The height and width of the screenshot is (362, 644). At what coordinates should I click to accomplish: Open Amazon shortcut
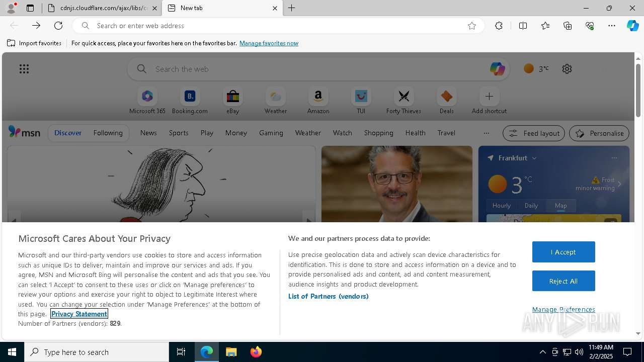(318, 102)
